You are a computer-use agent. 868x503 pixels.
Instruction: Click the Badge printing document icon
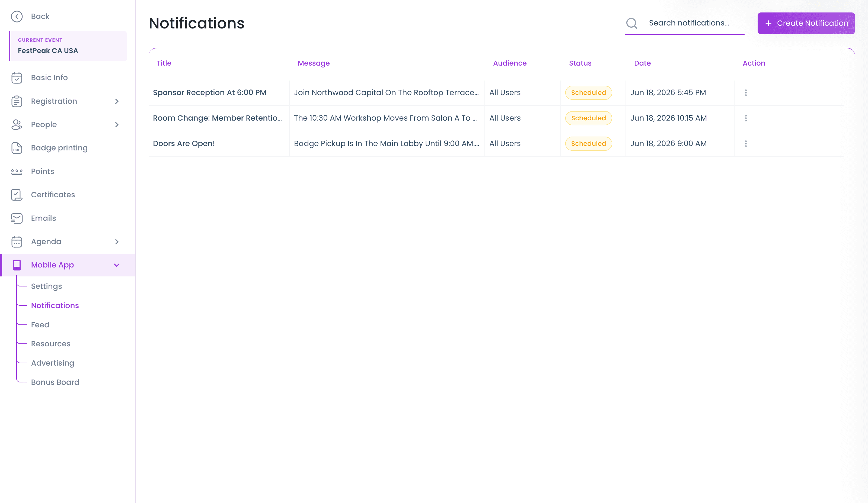17,148
